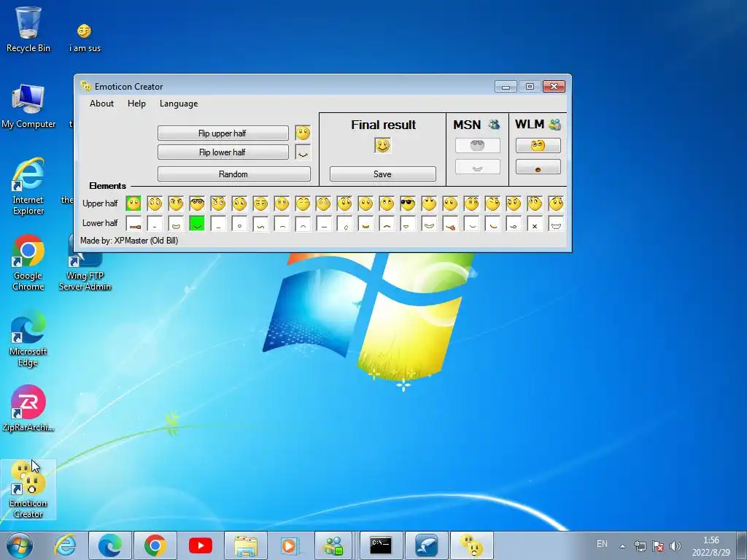Screen dimensions: 747x560
Task: Open the Language menu
Action: coord(179,104)
